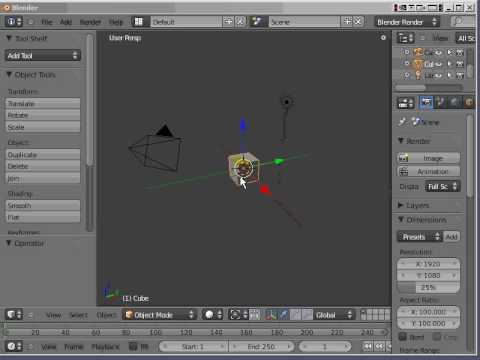
Task: Add a new screen layout with plus icon
Action: click(x=228, y=22)
